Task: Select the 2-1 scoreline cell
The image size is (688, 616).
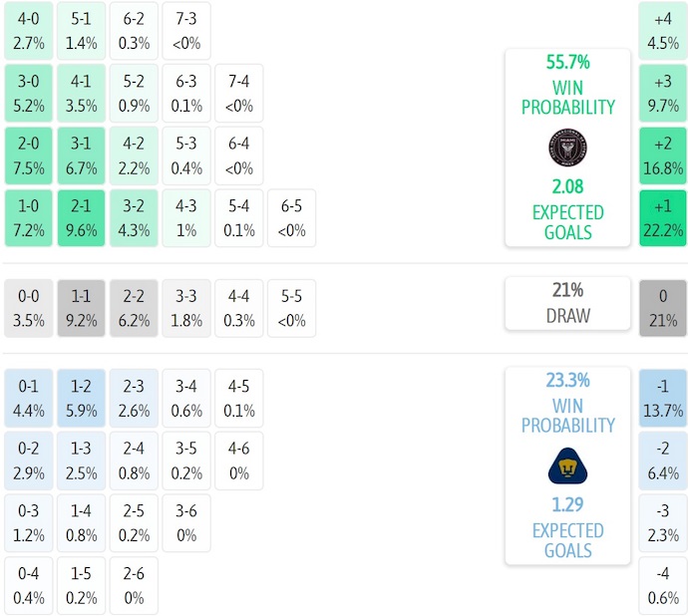Action: tap(80, 218)
